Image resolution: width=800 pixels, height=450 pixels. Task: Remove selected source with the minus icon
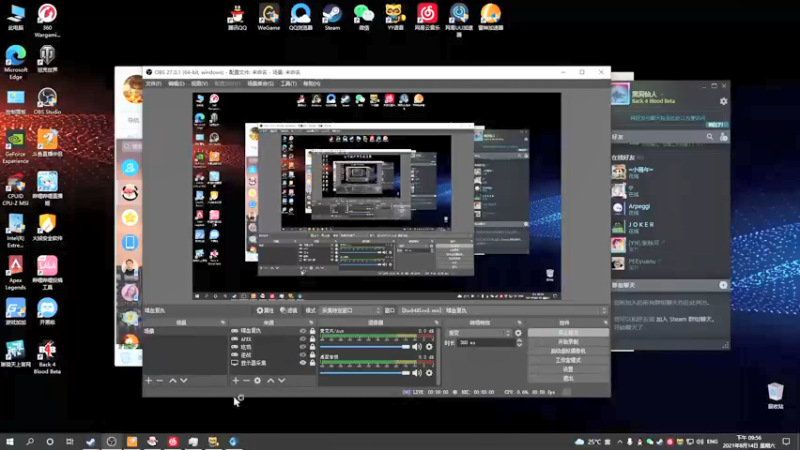pos(246,381)
